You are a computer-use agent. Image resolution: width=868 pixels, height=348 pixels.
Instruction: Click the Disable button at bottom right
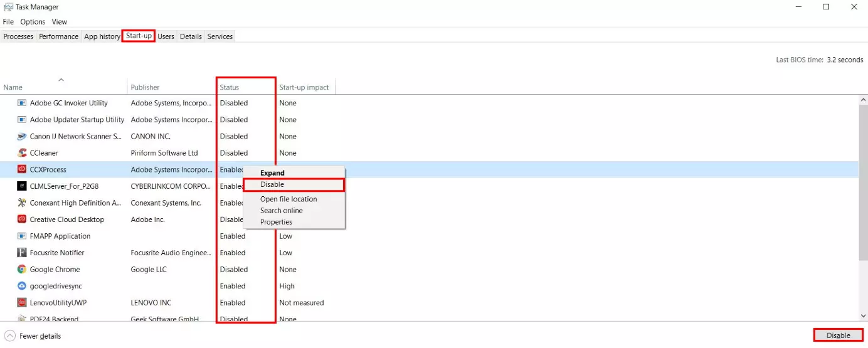[x=839, y=335]
